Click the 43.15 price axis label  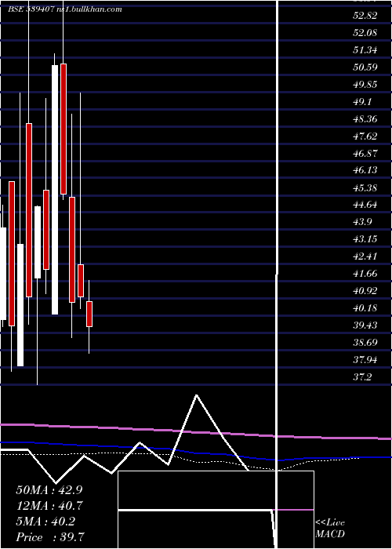tap(365, 239)
